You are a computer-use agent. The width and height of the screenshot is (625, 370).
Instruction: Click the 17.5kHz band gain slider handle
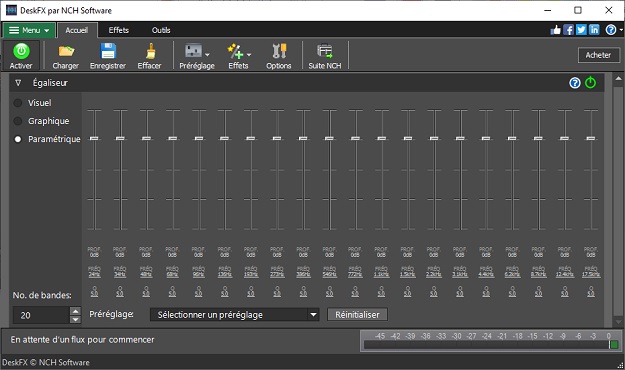(x=591, y=138)
